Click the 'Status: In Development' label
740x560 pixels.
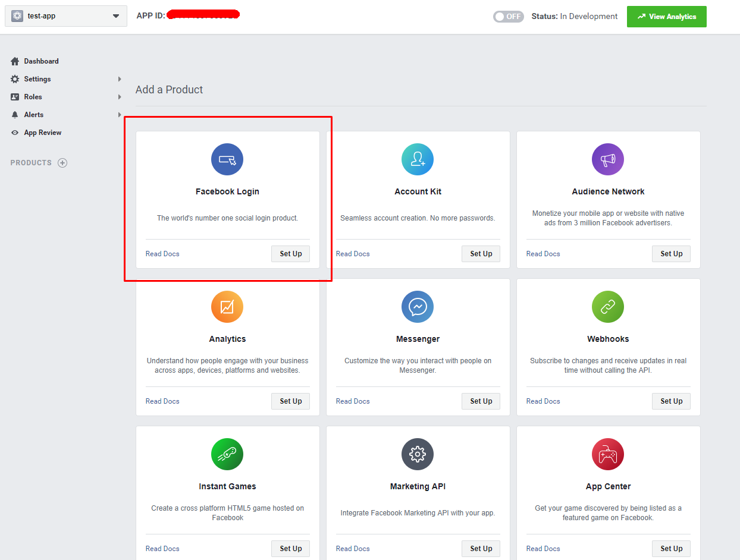click(x=575, y=17)
